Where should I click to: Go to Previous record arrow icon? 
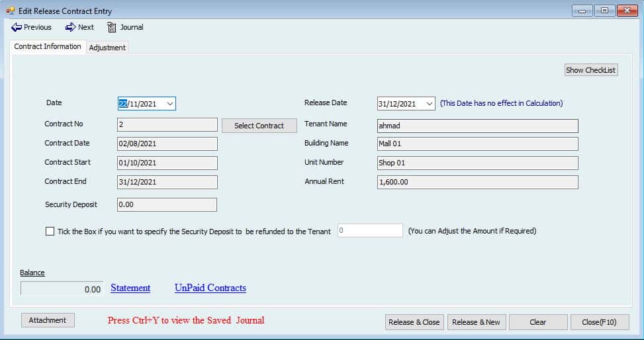[17, 27]
